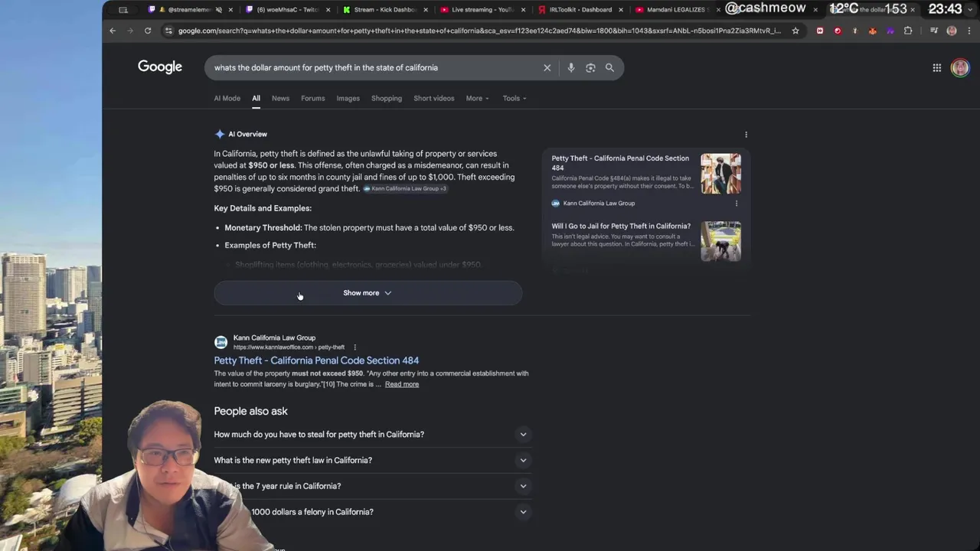This screenshot has height=551, width=980.
Task: Click the magnifying glass search button
Action: (x=609, y=67)
